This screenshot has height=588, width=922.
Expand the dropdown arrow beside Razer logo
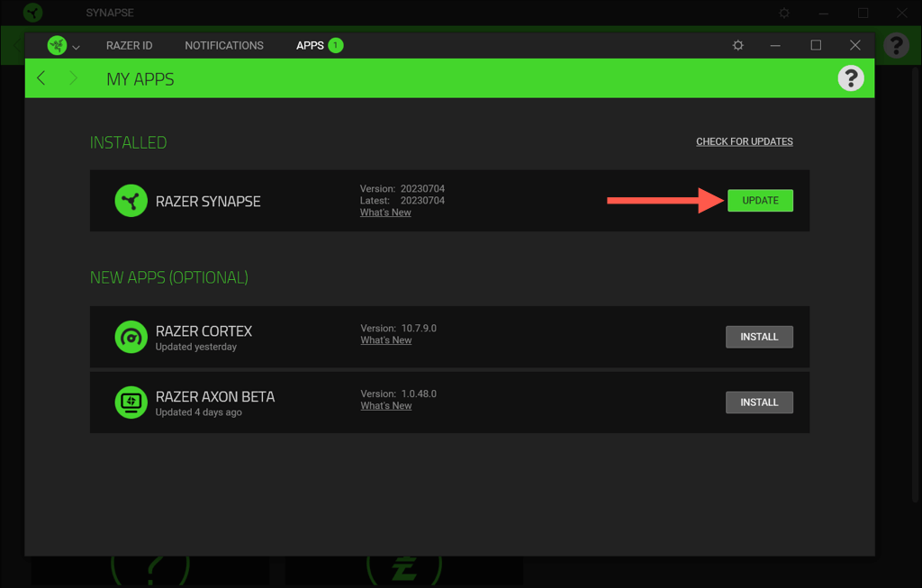[76, 47]
